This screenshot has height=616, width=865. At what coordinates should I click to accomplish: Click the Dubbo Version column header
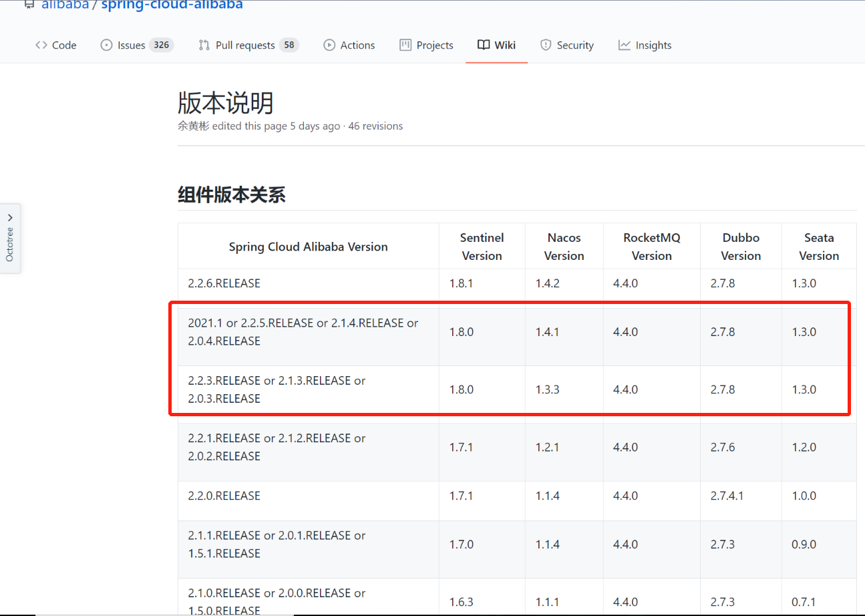[x=741, y=247]
